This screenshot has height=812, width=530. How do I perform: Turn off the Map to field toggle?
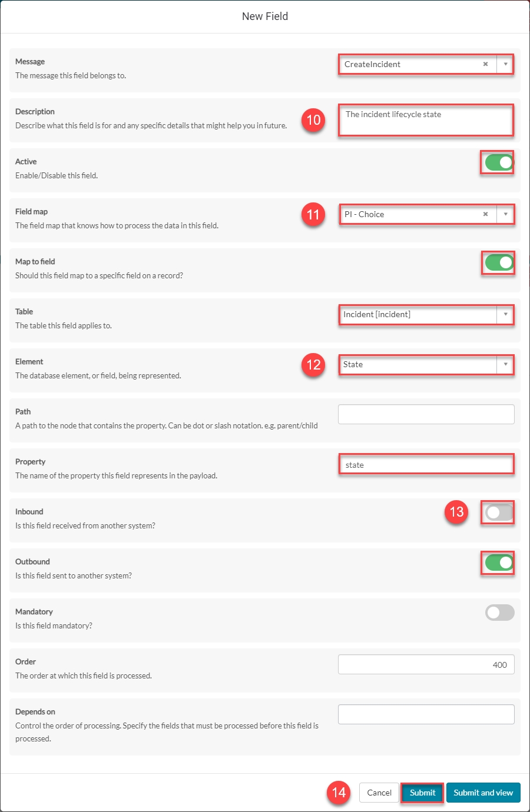[499, 262]
